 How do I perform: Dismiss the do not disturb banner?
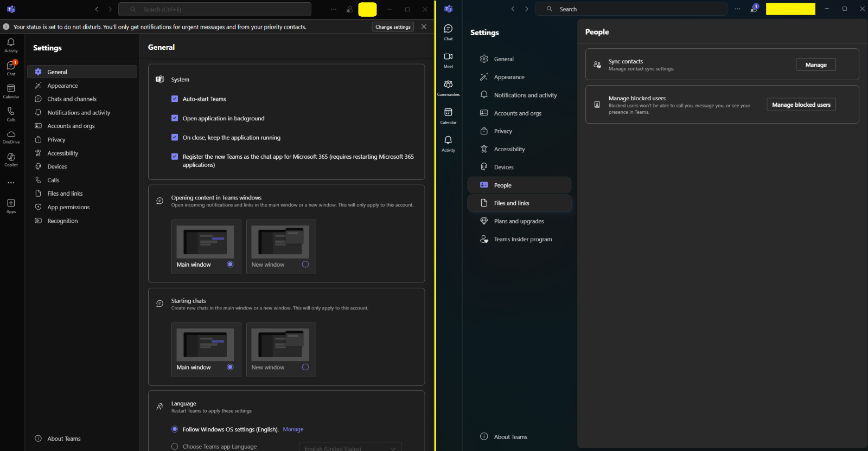click(x=424, y=27)
